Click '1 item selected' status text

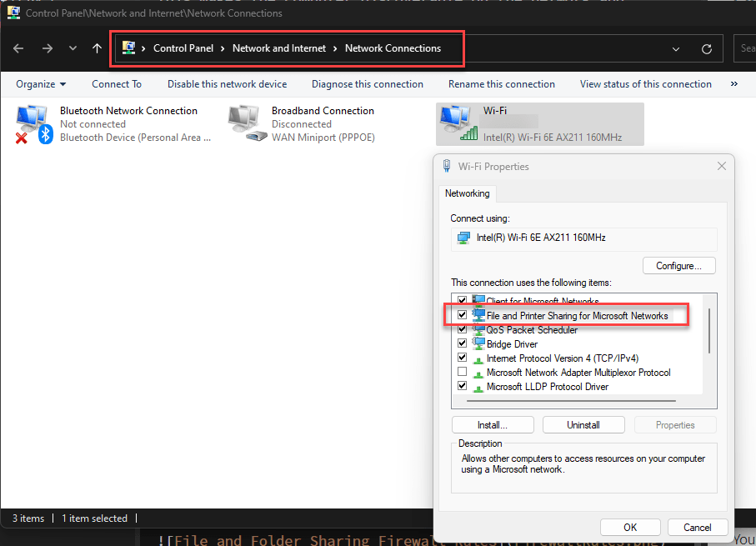click(x=94, y=518)
